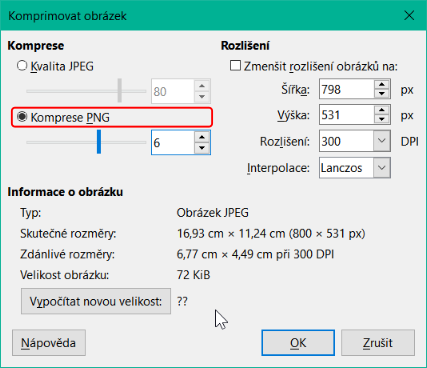Increase the Šířka width with the up arrow
Screen dimensions: 427x368
[x=382, y=85]
